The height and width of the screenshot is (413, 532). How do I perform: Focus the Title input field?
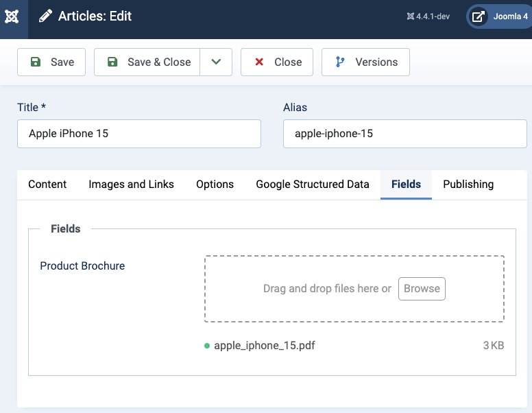click(139, 134)
